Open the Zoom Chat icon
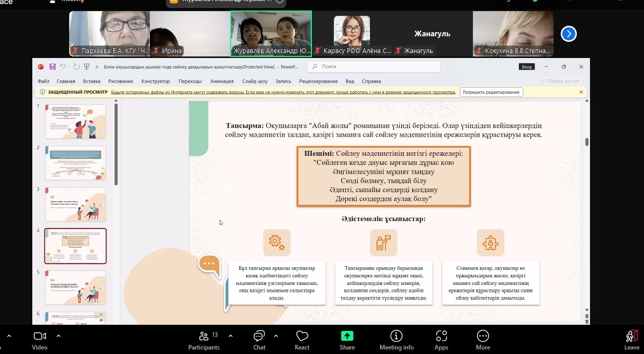 point(259,336)
